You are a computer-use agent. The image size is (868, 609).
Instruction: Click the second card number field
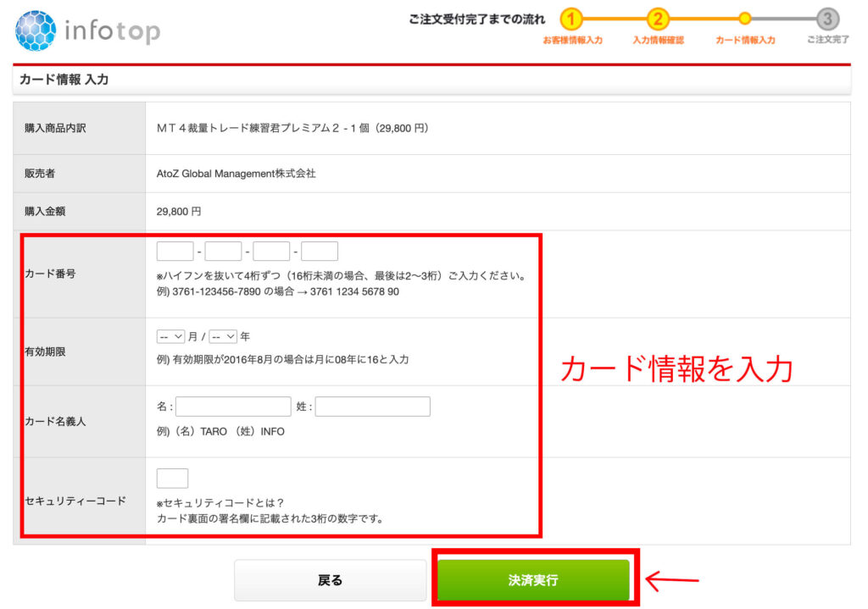coord(223,252)
